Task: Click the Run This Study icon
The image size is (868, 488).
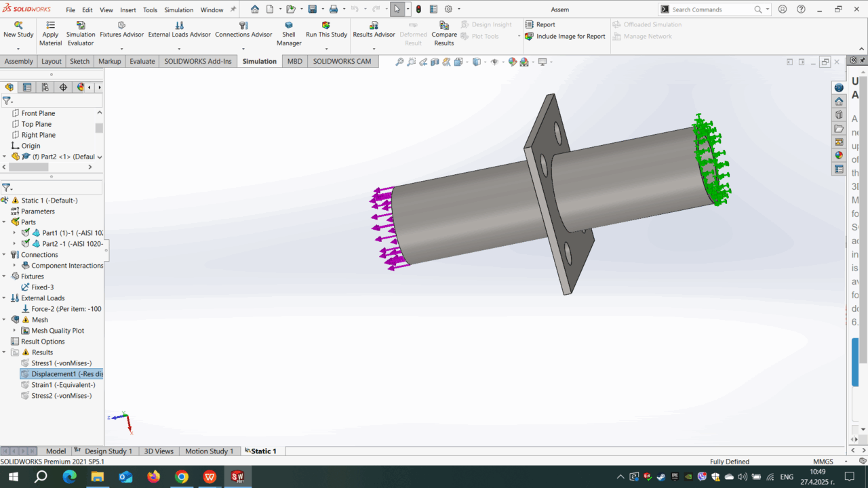Action: (x=325, y=25)
